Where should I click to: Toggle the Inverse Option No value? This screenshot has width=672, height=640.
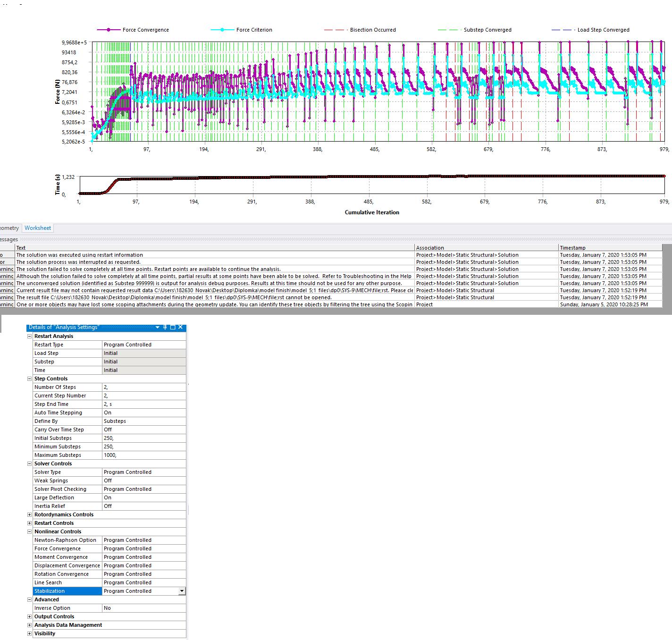[144, 608]
